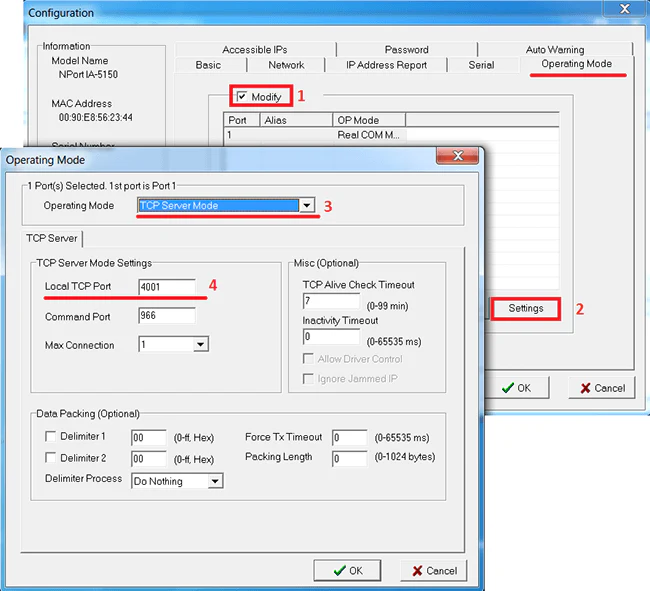Click the MAC address 00:90:E8:56:23:44

(x=96, y=117)
